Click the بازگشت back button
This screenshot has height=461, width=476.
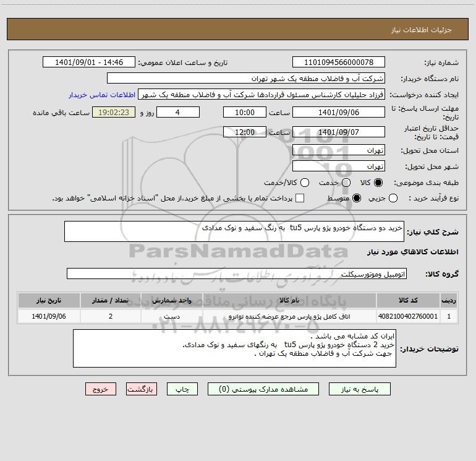coord(142,389)
